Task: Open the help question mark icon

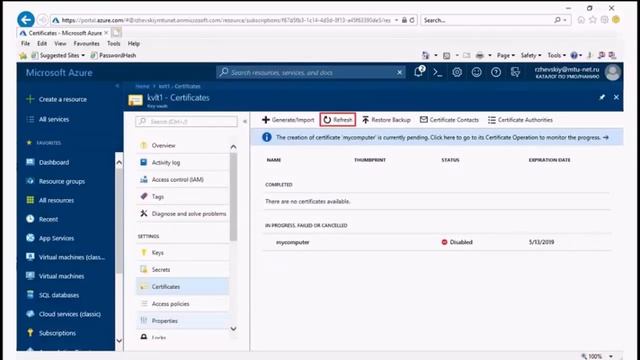Action: (496, 73)
